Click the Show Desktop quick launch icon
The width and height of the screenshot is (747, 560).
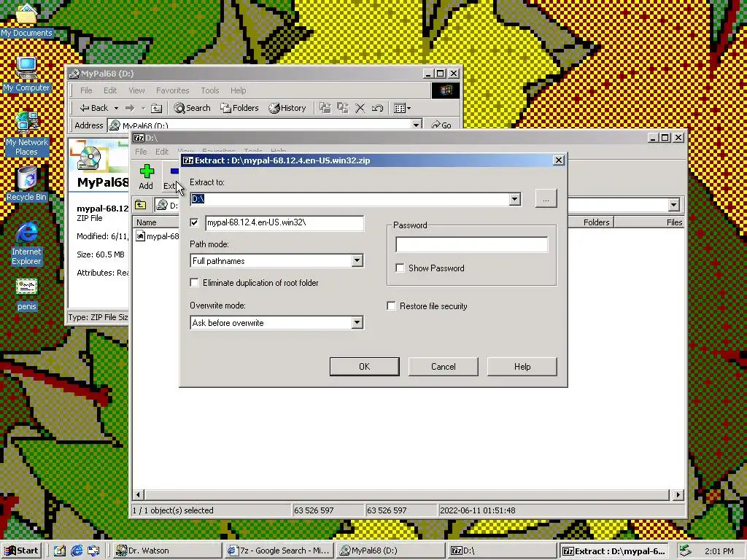(59, 551)
